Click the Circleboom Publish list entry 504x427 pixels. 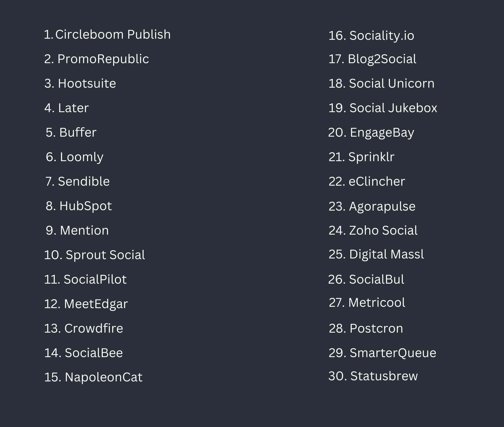click(107, 34)
